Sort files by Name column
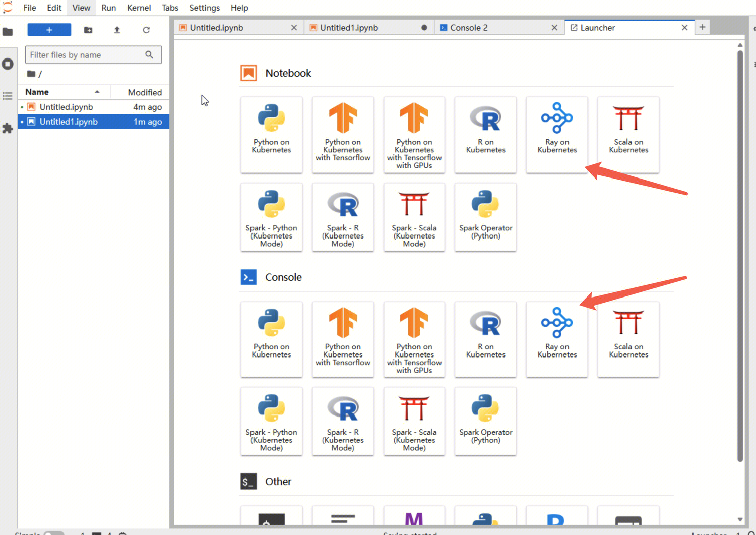756x535 pixels. pos(64,92)
